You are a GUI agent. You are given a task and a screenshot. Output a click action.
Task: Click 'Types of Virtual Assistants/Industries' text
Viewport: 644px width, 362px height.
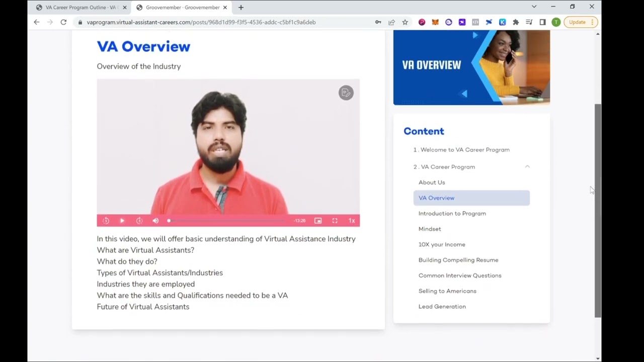click(159, 273)
